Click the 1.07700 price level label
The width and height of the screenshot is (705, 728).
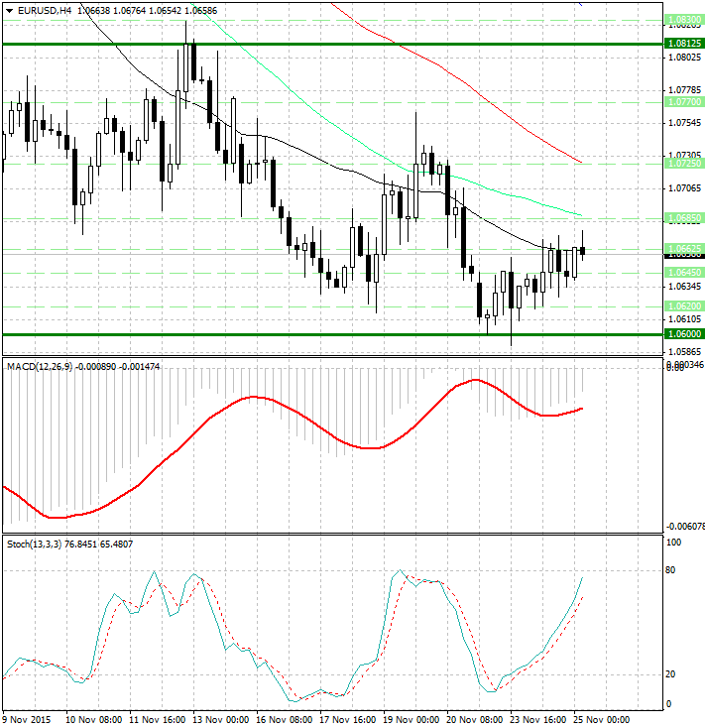684,102
